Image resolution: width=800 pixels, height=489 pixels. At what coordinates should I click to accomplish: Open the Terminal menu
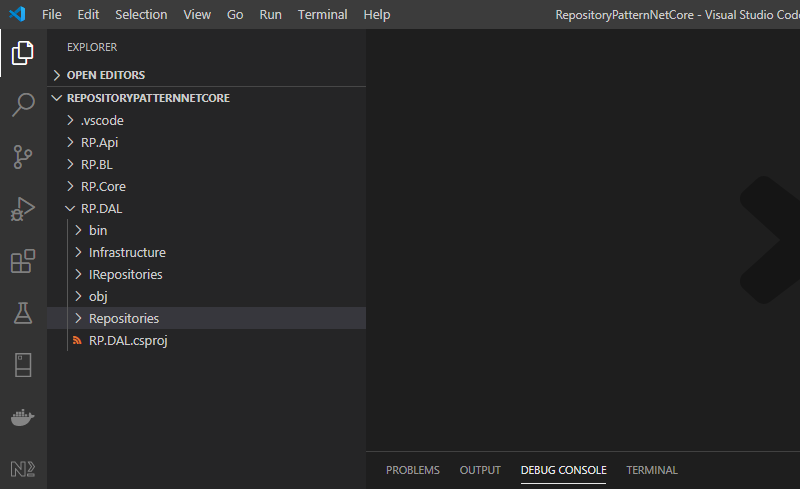[x=322, y=15]
